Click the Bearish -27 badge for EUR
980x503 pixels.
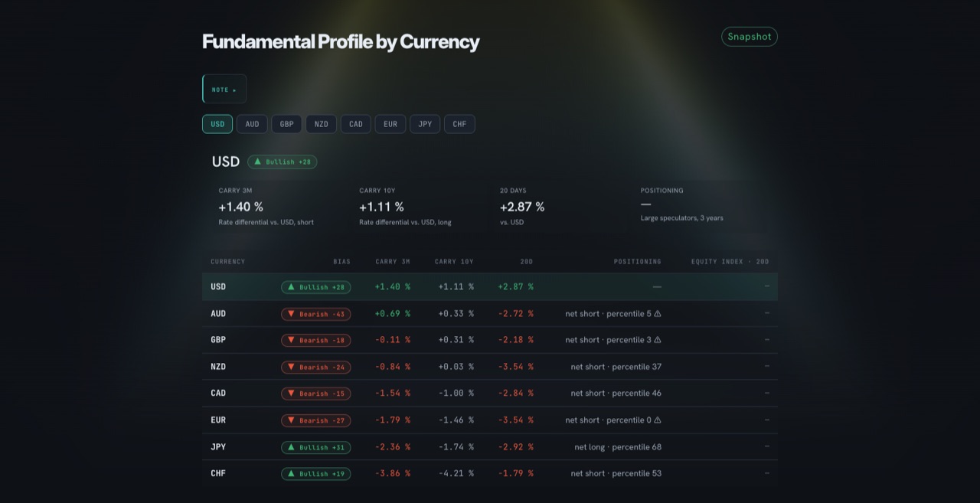coord(315,420)
